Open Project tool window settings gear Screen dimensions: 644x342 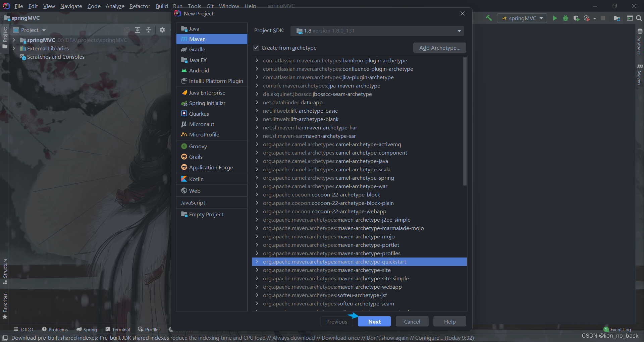pyautogui.click(x=162, y=30)
